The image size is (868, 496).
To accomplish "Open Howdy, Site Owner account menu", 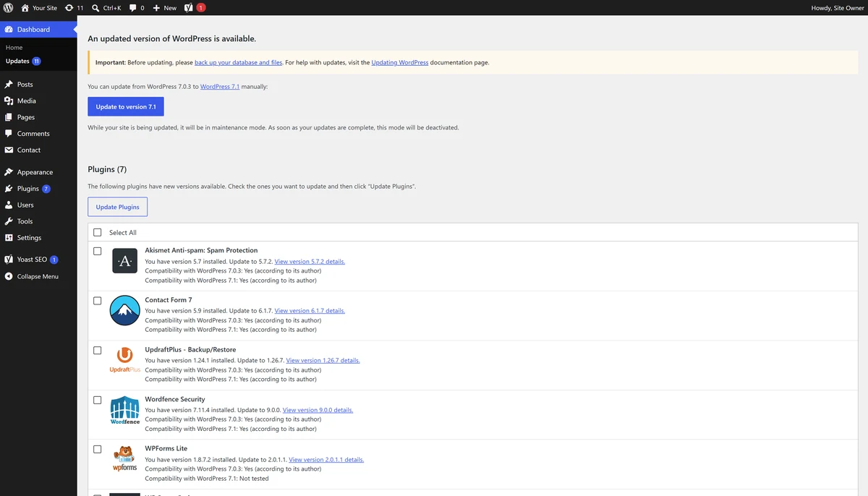I will point(837,8).
